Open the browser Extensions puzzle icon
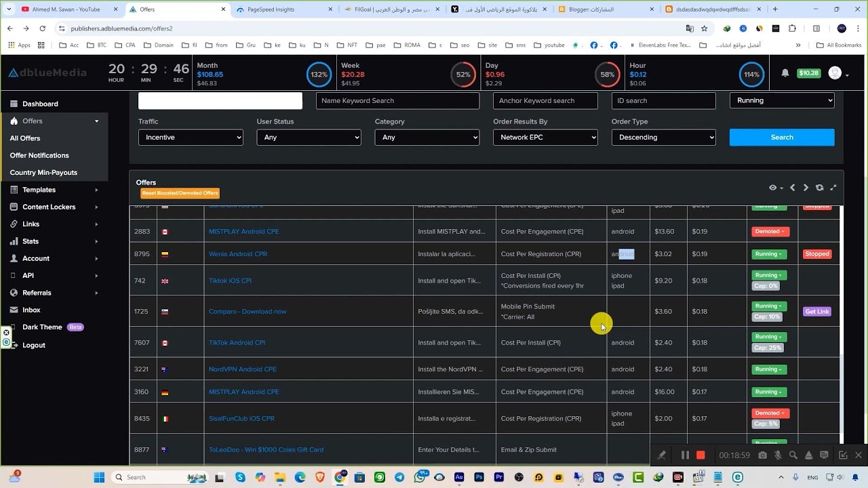Screen dimensions: 868x488 tap(792, 28)
